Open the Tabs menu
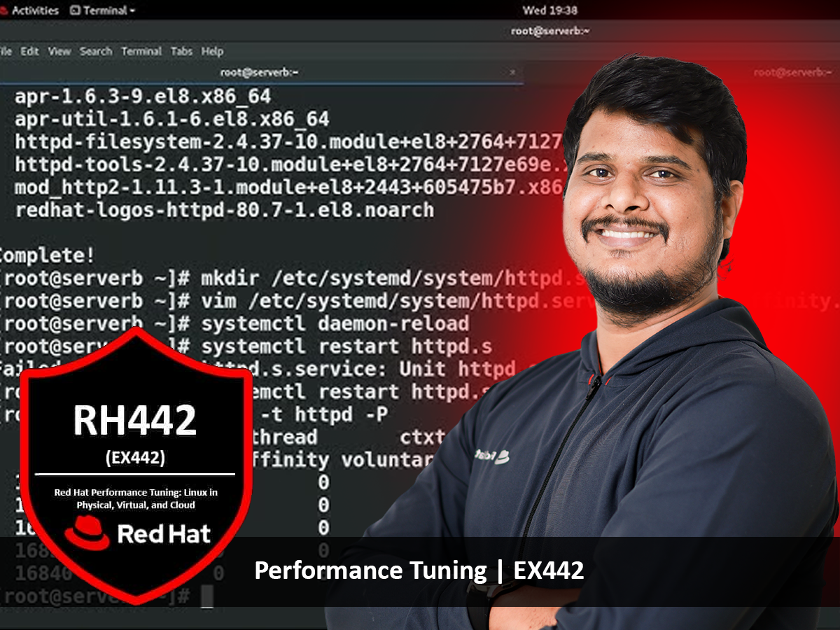The image size is (840, 630). tap(181, 51)
